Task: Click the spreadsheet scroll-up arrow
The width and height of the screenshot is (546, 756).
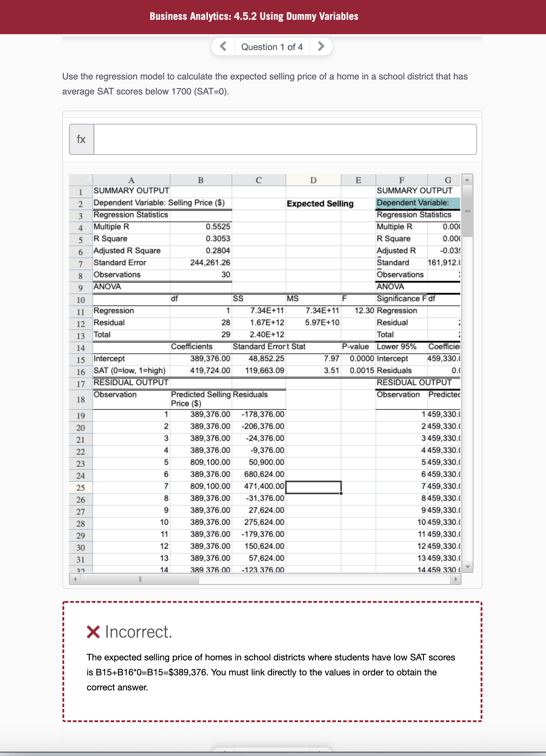Action: coord(467,180)
